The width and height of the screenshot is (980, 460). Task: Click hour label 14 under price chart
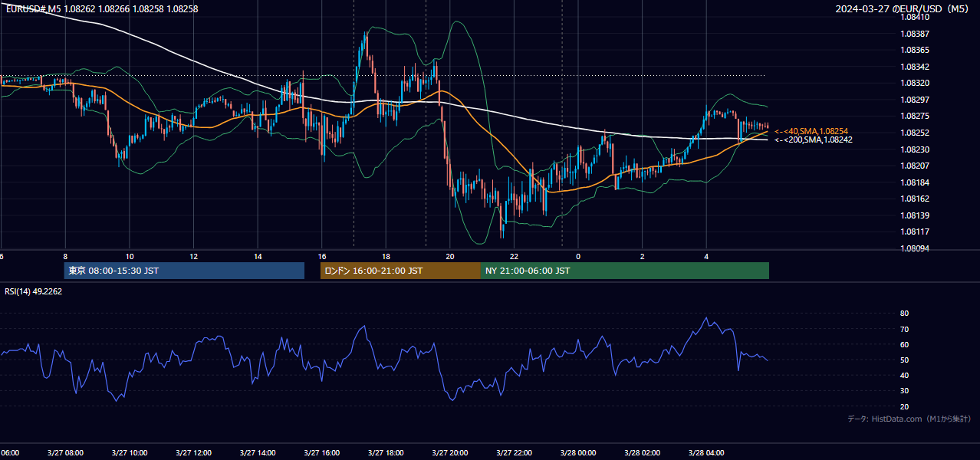[x=258, y=257]
